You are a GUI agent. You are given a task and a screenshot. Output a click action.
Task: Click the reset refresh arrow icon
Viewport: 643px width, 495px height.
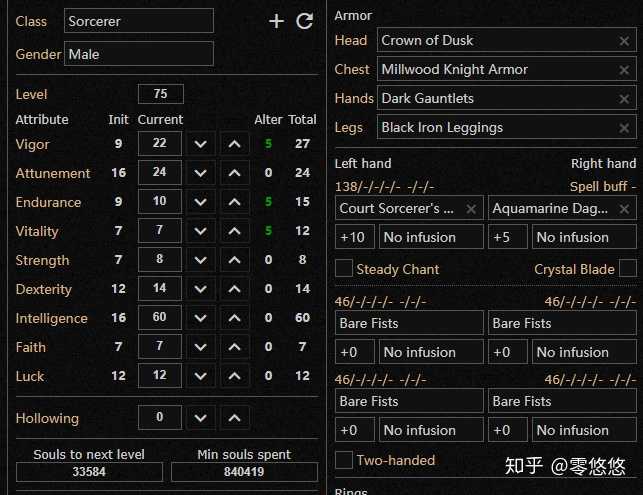coord(305,21)
